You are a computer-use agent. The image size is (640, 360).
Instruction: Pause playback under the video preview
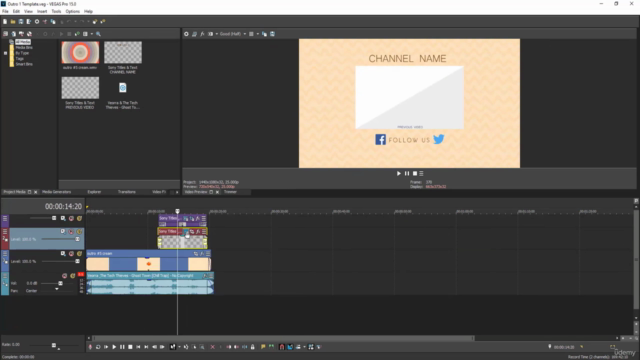coord(407,173)
